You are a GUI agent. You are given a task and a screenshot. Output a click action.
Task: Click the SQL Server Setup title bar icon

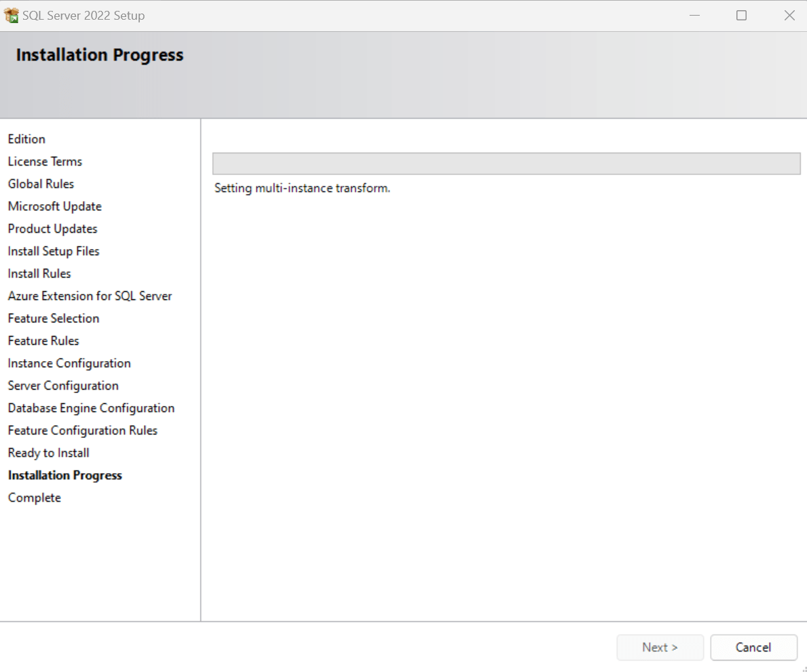point(12,16)
